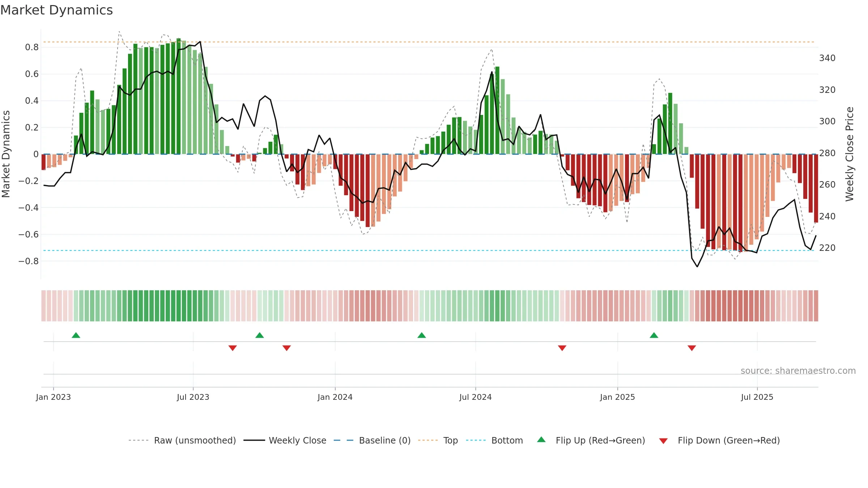
Task: Toggle Flip Down (Green→Red) legend entry
Action: pyautogui.click(x=719, y=440)
